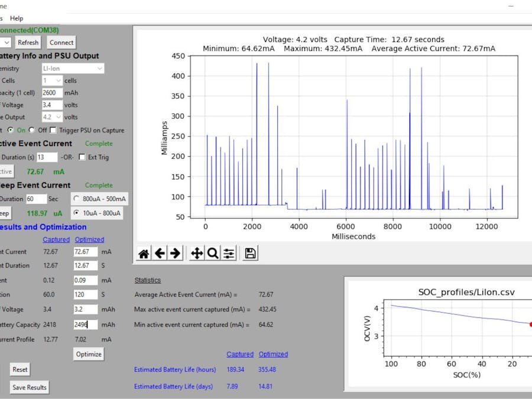Screen dimensions: 532x399
Task: Click the Active capture button
Action: coord(6,171)
